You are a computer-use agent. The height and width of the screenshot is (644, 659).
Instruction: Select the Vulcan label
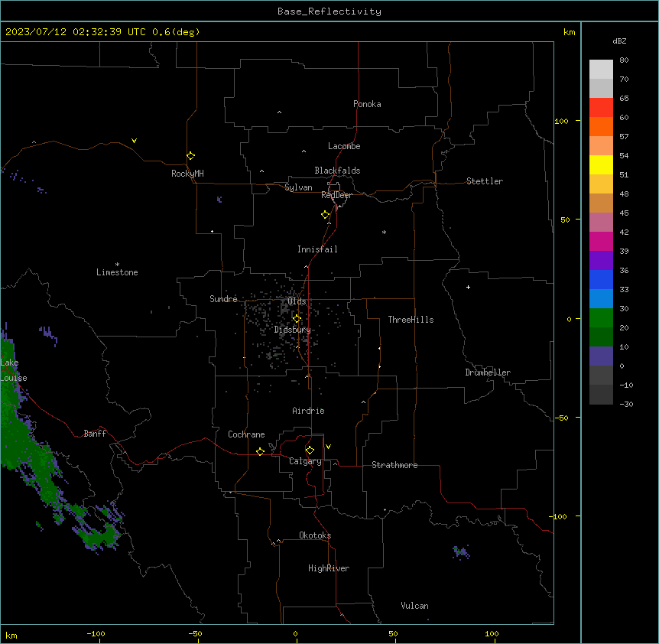[414, 606]
